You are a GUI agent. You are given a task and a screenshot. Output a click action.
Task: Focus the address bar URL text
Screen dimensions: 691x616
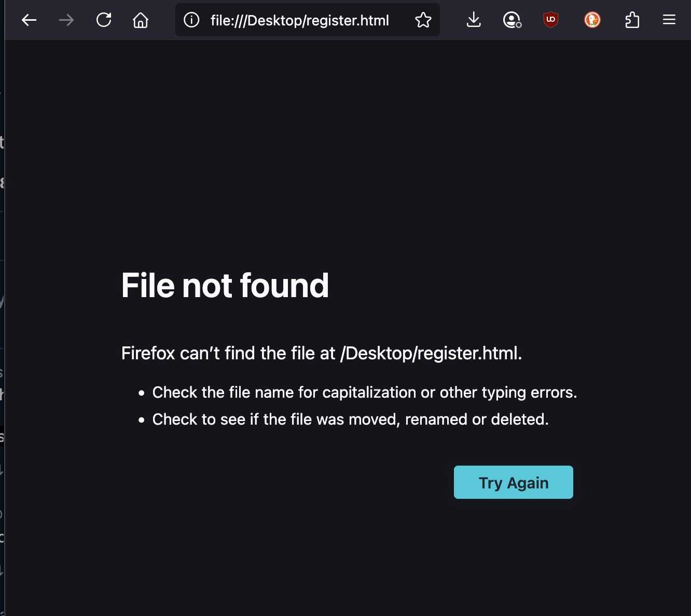pyautogui.click(x=300, y=20)
